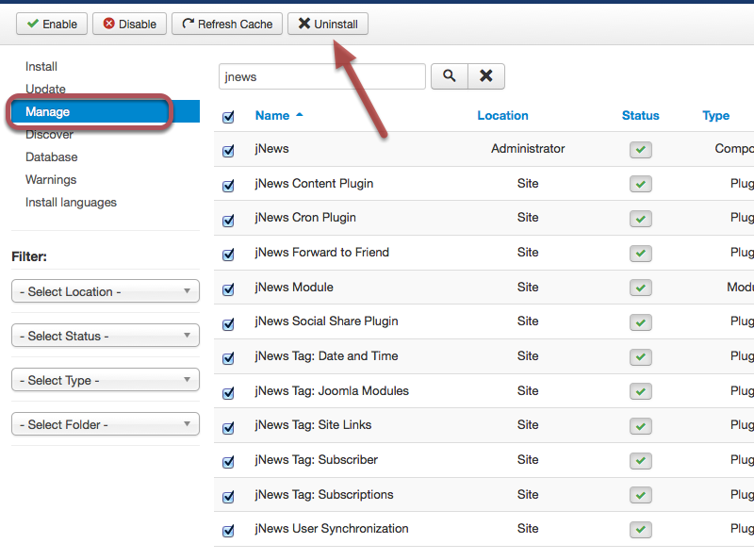Uncheck jNews User Synchronization checkbox
Screen dimensions: 754x560
coord(228,530)
